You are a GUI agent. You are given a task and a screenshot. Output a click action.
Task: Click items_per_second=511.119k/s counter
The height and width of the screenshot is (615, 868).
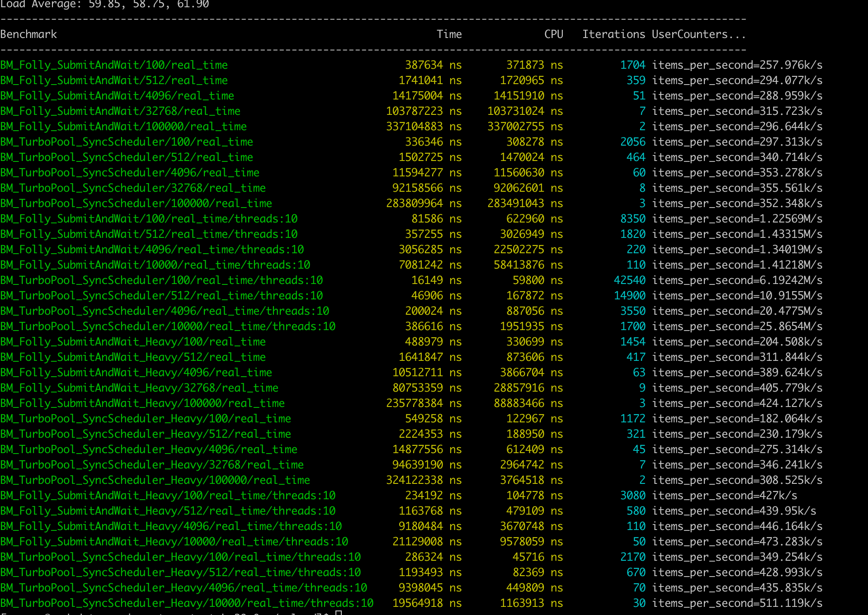[x=737, y=603]
